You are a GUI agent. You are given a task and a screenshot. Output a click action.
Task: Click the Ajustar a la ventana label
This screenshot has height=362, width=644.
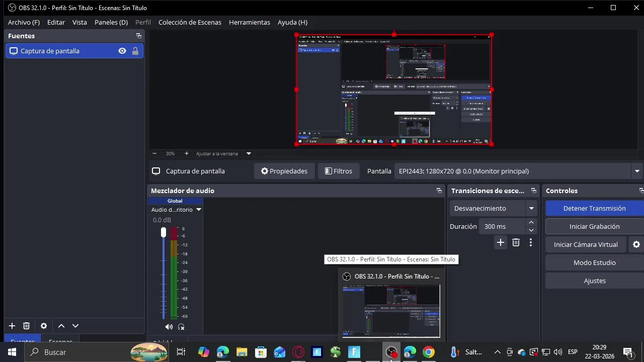tap(217, 153)
